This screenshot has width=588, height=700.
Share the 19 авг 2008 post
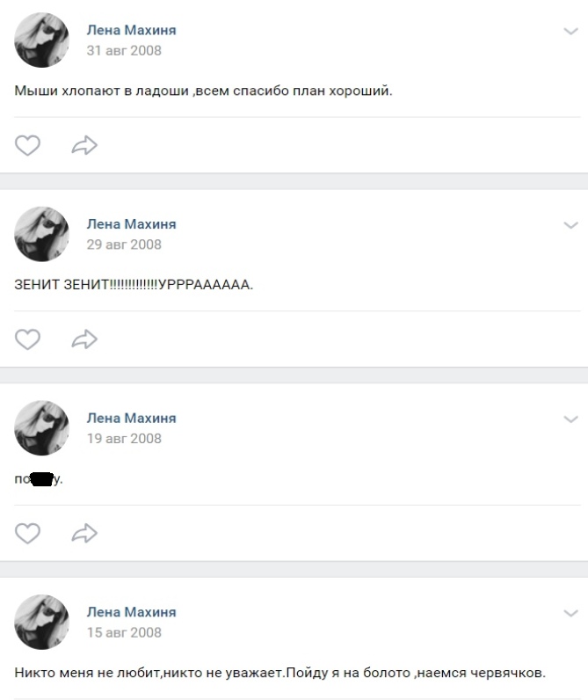[84, 533]
